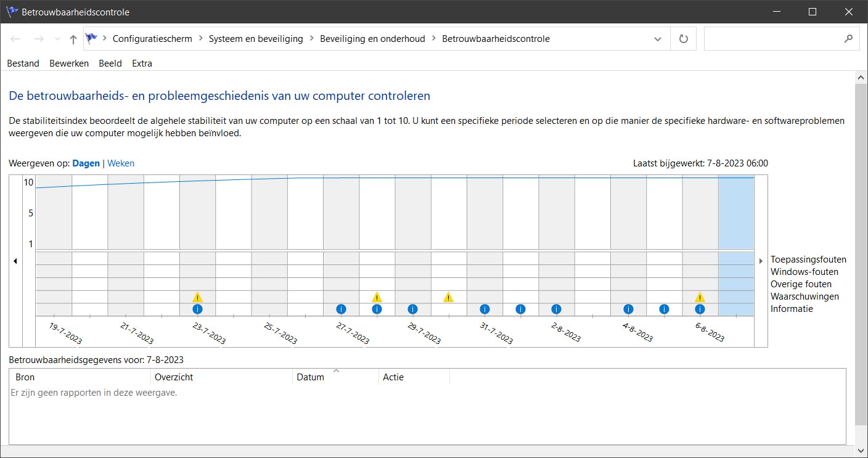This screenshot has width=868, height=458.
Task: Sort reports by the Overzicht column
Action: (x=222, y=377)
